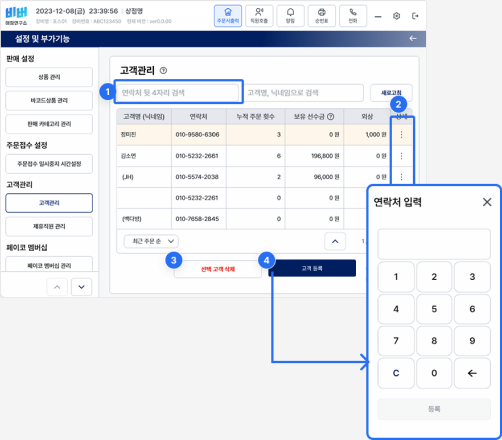The height and width of the screenshot is (440, 502).
Task: Tap backspace arrow on keypad
Action: [x=472, y=373]
